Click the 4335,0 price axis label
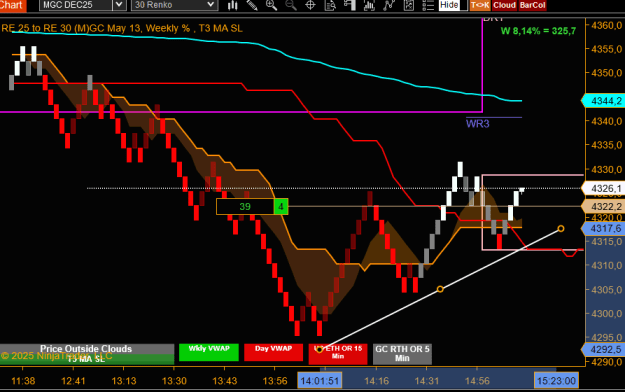625x392 pixels. point(607,145)
